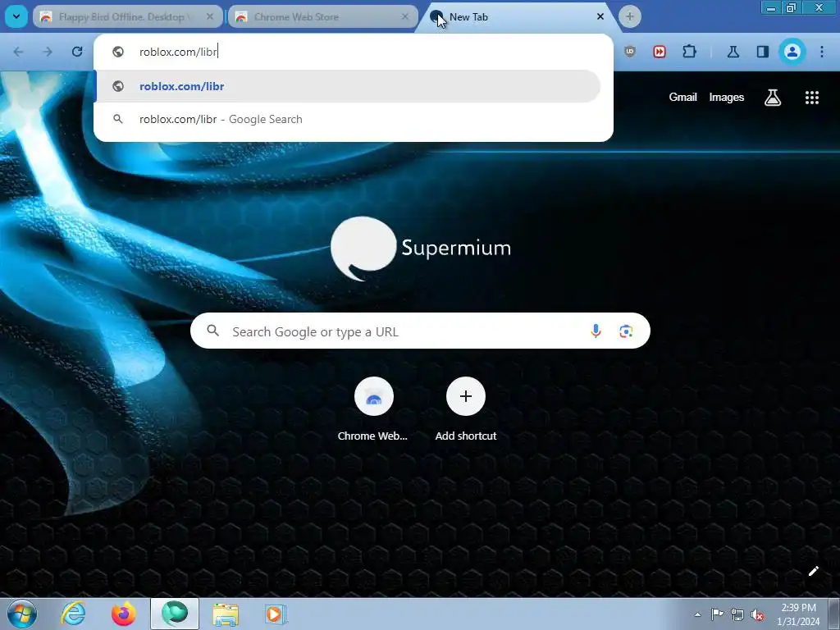
Task: Go back with the back arrow
Action: [x=18, y=52]
